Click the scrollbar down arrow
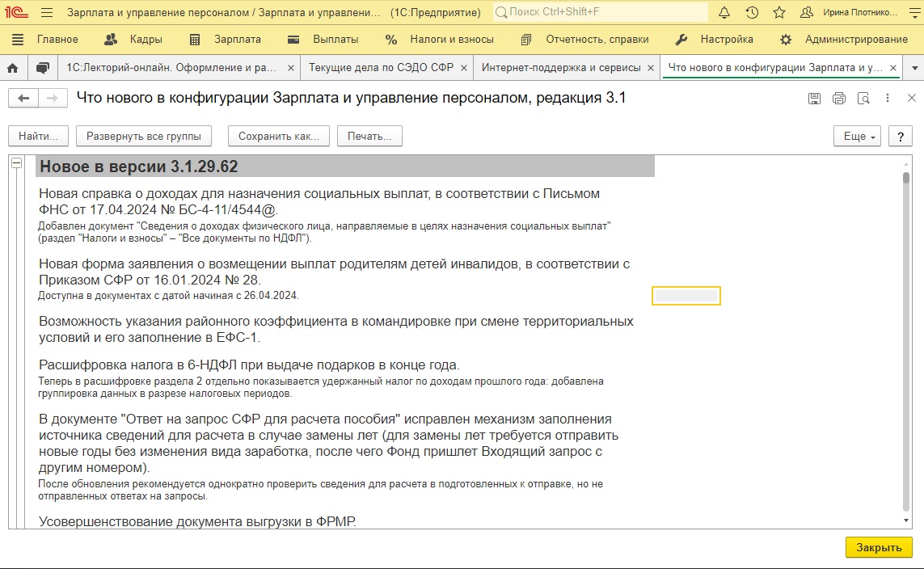The width and height of the screenshot is (924, 569). pyautogui.click(x=905, y=521)
